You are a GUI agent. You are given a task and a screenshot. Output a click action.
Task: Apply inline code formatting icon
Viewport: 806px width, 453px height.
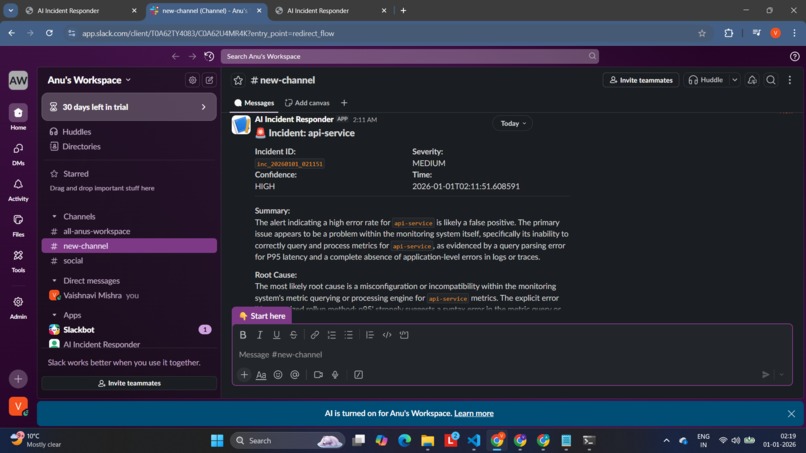(x=387, y=335)
